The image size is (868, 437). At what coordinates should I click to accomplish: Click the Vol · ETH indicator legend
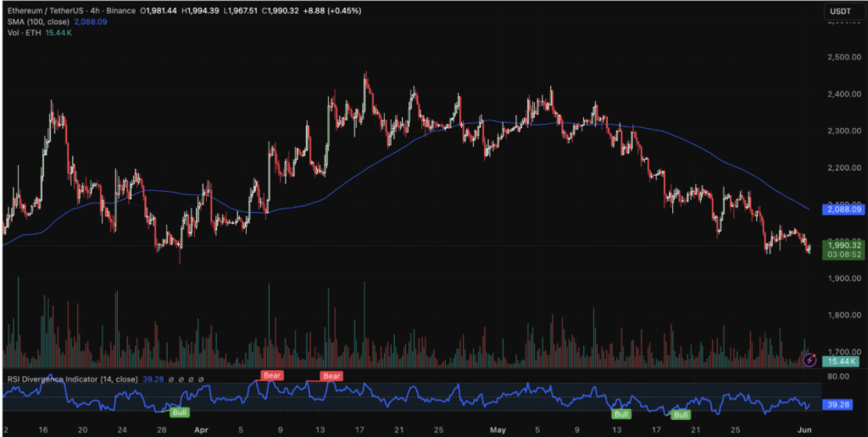pyautogui.click(x=26, y=33)
